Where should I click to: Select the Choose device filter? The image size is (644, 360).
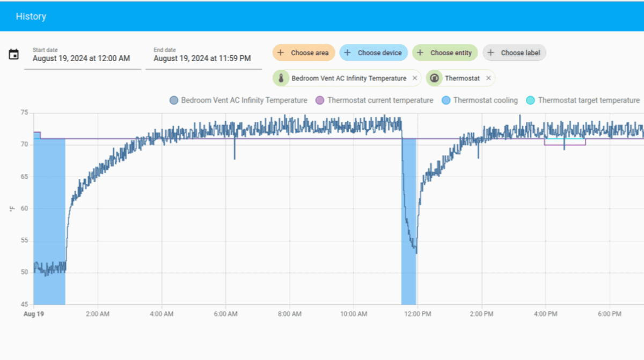[x=374, y=53]
